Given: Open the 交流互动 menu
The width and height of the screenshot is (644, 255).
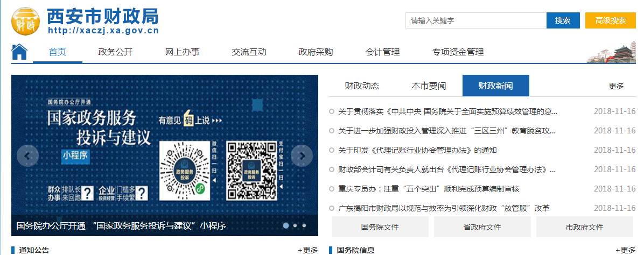Looking at the screenshot, I should tap(249, 52).
